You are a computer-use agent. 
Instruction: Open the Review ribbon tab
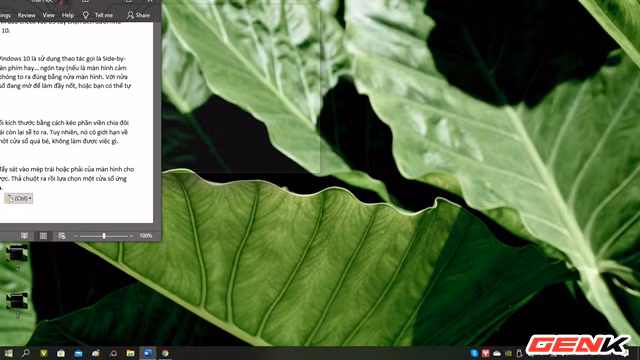coord(27,15)
